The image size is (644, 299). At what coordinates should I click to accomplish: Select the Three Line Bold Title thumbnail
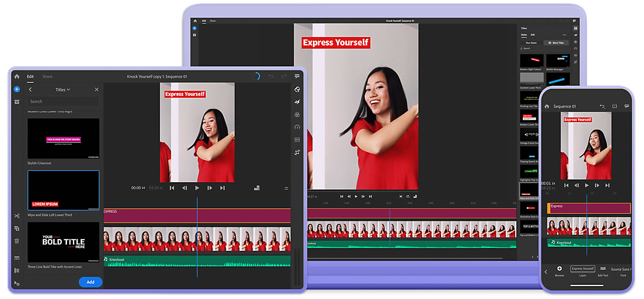pyautogui.click(x=64, y=242)
